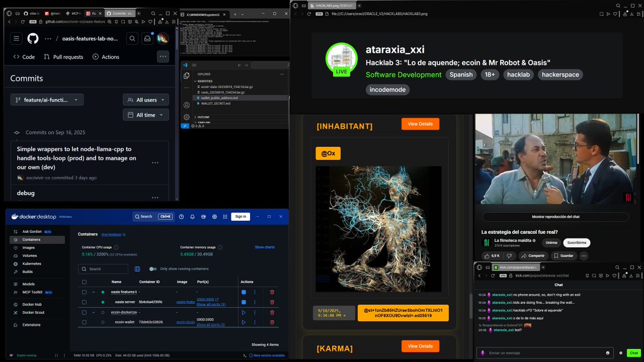Open commit 'Simple wrappers to let node-llama-cpp'

click(76, 158)
